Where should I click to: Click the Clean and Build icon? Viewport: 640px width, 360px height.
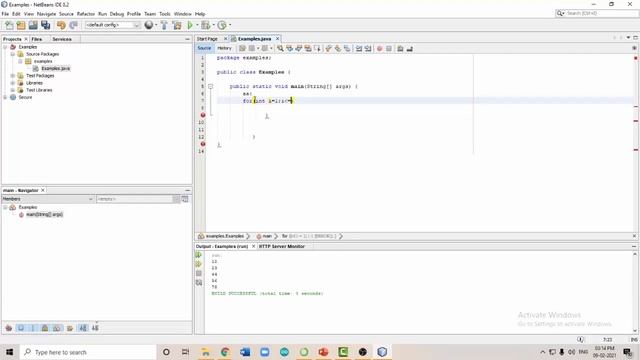(177, 25)
